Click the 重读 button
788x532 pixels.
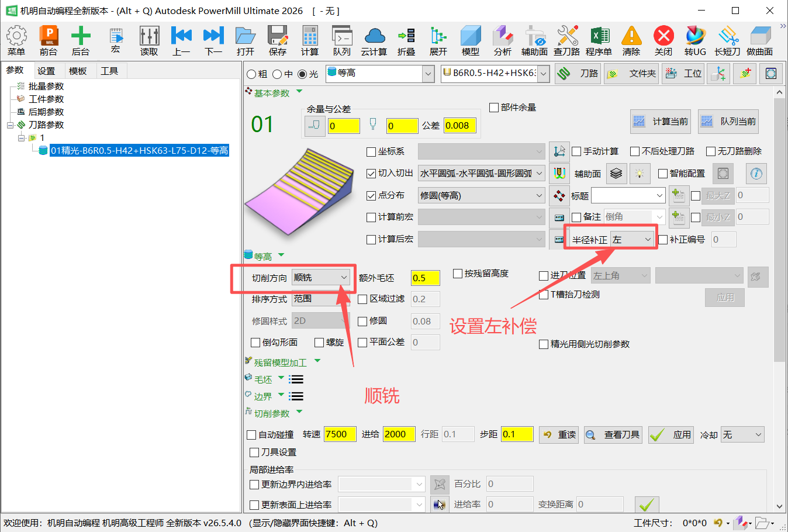pyautogui.click(x=559, y=435)
